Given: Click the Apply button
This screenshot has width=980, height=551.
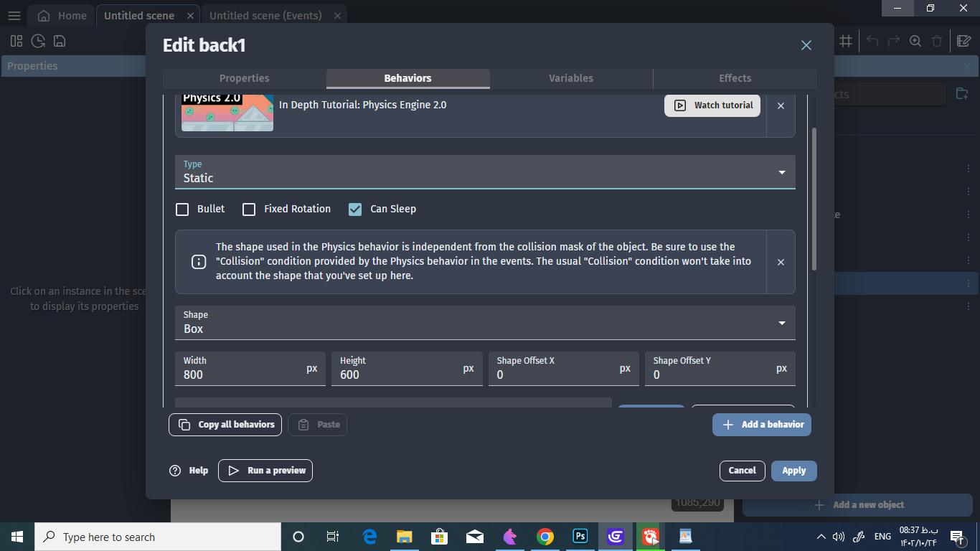Looking at the screenshot, I should pyautogui.click(x=794, y=471).
